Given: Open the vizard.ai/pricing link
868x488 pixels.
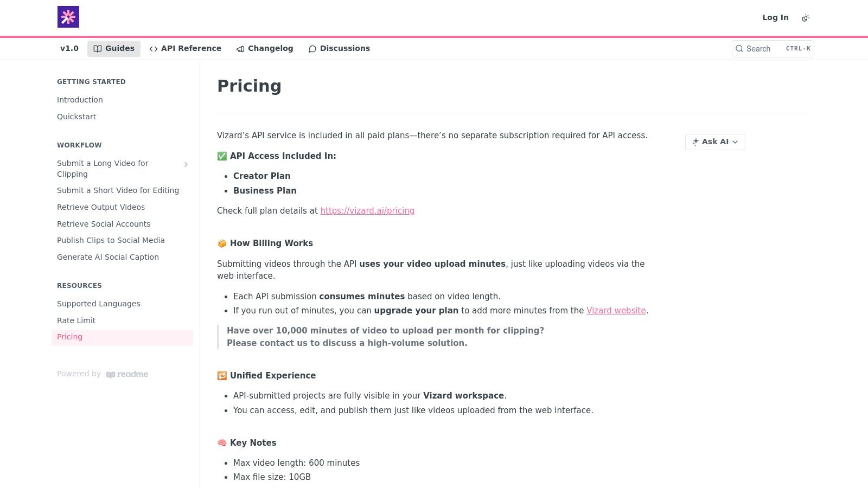Looking at the screenshot, I should [367, 211].
